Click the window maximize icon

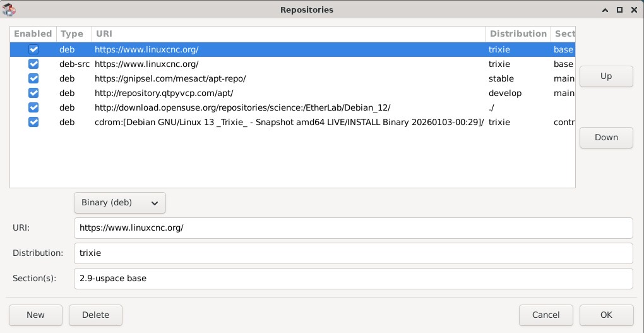pos(619,9)
